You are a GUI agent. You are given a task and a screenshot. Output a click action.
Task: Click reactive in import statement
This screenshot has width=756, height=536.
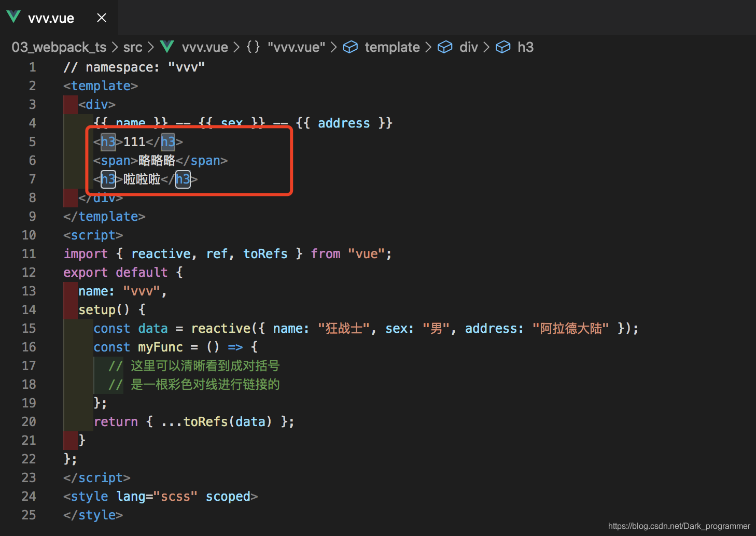tap(161, 254)
